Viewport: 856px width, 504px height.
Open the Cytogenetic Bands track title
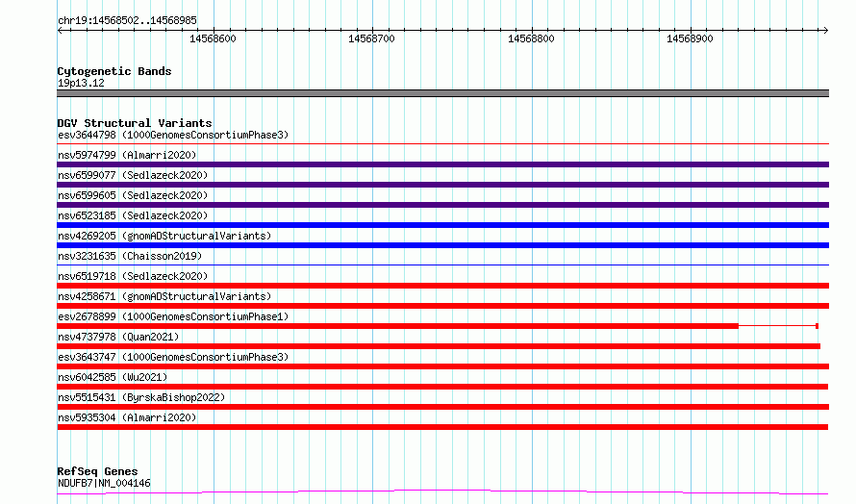tap(114, 71)
